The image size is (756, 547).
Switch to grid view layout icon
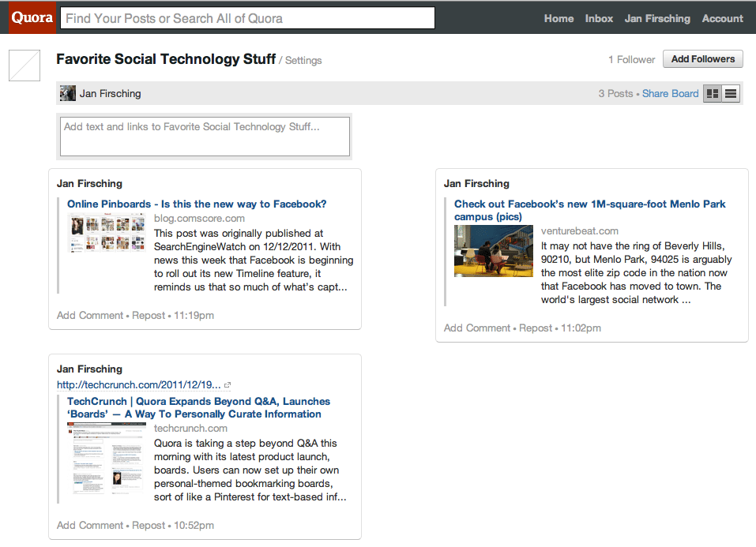pos(713,93)
